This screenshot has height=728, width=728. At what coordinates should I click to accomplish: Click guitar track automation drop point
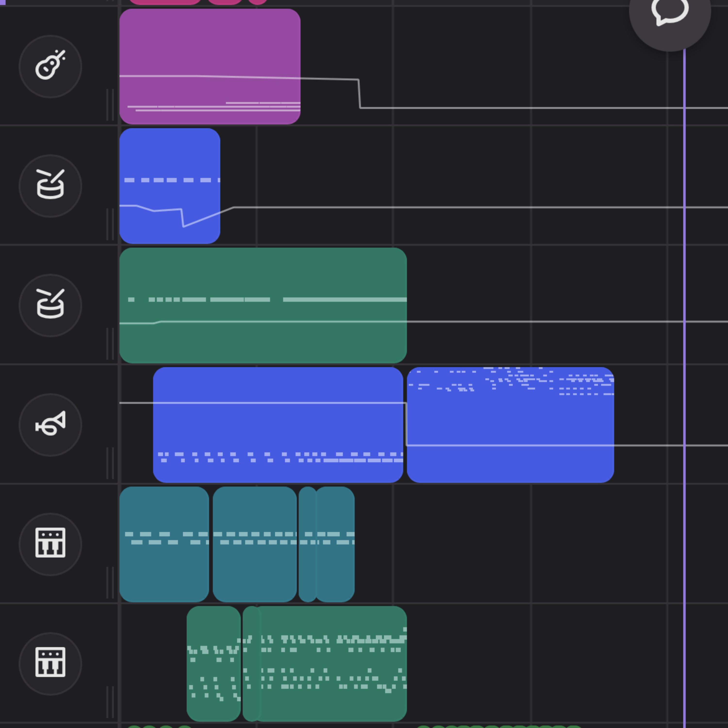[x=358, y=80]
